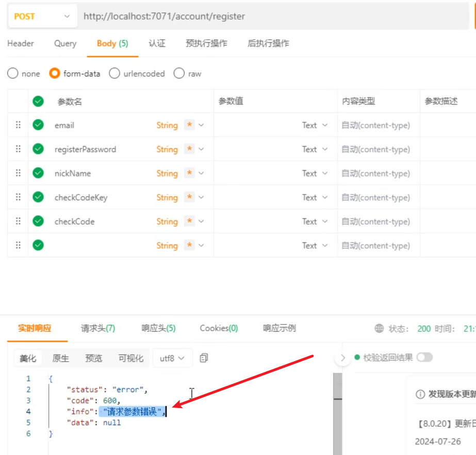This screenshot has height=455, width=476.
Task: Click the info icon beside update notice
Action: point(420,394)
